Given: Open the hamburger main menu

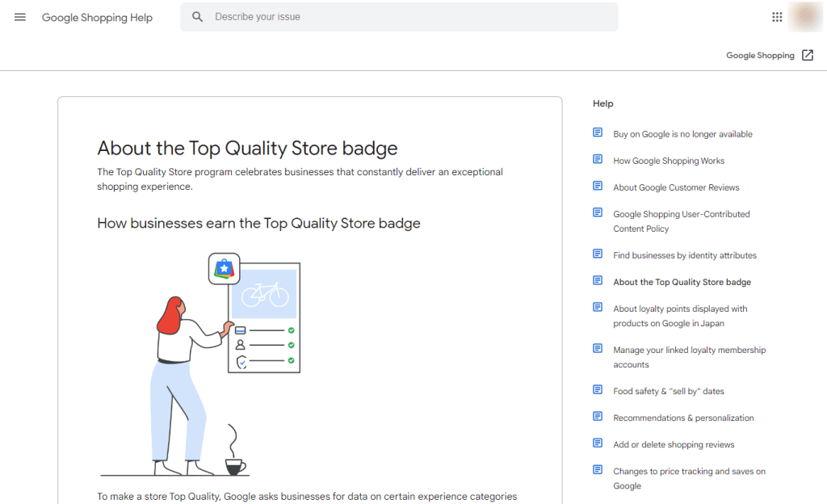Looking at the screenshot, I should tap(20, 17).
